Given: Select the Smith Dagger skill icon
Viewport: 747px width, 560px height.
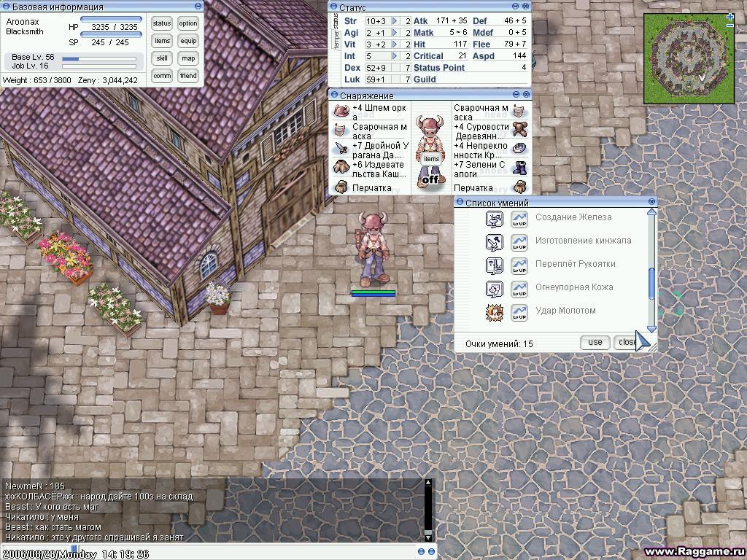Looking at the screenshot, I should coord(495,242).
